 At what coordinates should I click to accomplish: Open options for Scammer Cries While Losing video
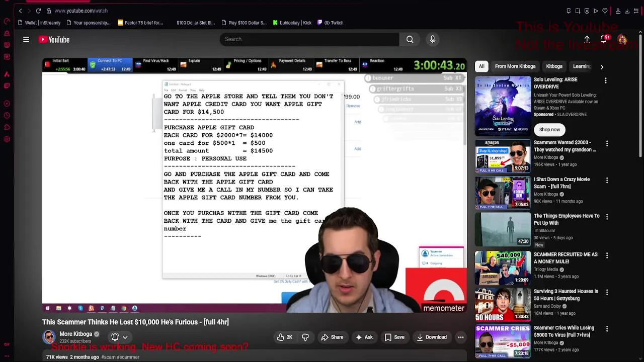[607, 329]
